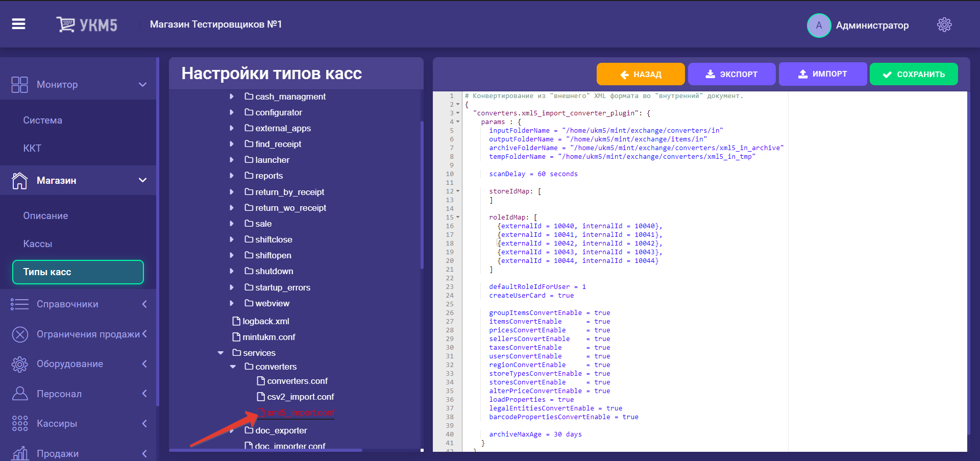Click the ИМПОРТ button
Screen dimensions: 980x461
pos(823,74)
